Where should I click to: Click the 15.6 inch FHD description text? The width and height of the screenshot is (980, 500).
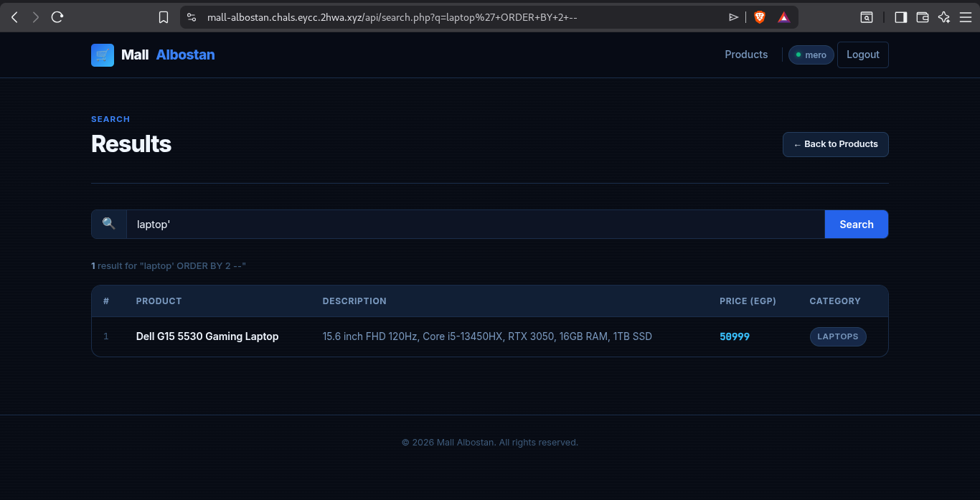click(487, 336)
